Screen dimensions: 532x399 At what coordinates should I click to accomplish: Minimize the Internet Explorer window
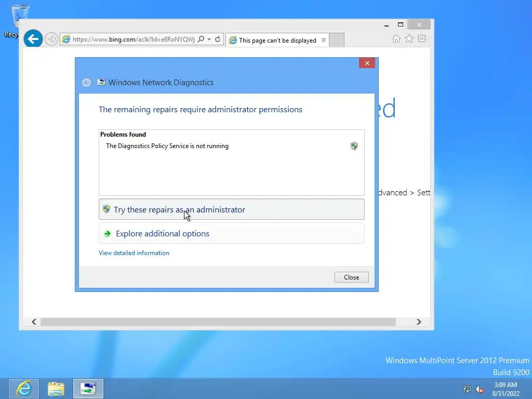click(x=387, y=25)
